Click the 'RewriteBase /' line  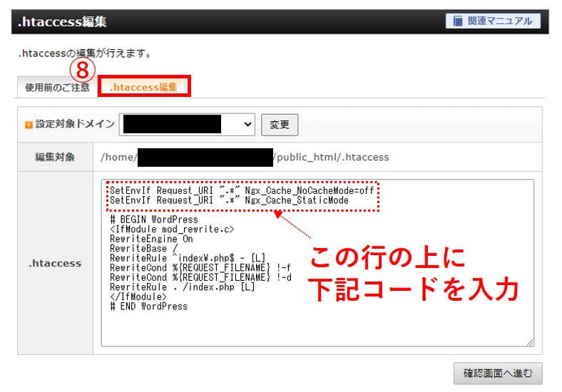(x=144, y=248)
